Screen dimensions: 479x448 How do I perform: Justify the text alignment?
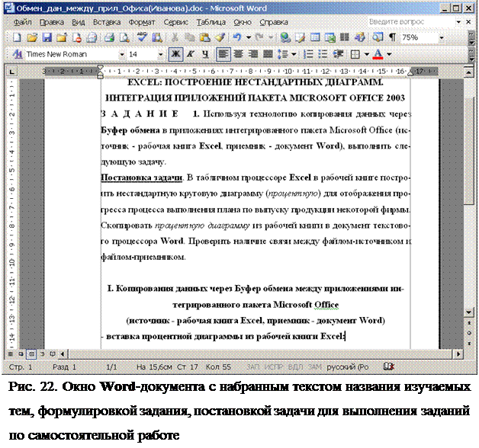(x=268, y=54)
